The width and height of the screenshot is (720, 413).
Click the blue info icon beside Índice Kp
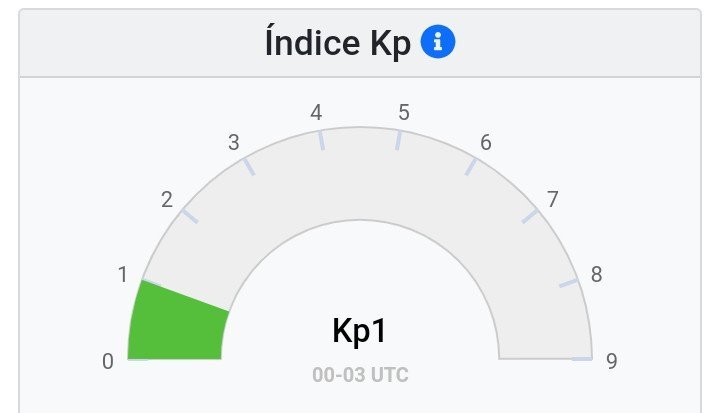pyautogui.click(x=438, y=42)
